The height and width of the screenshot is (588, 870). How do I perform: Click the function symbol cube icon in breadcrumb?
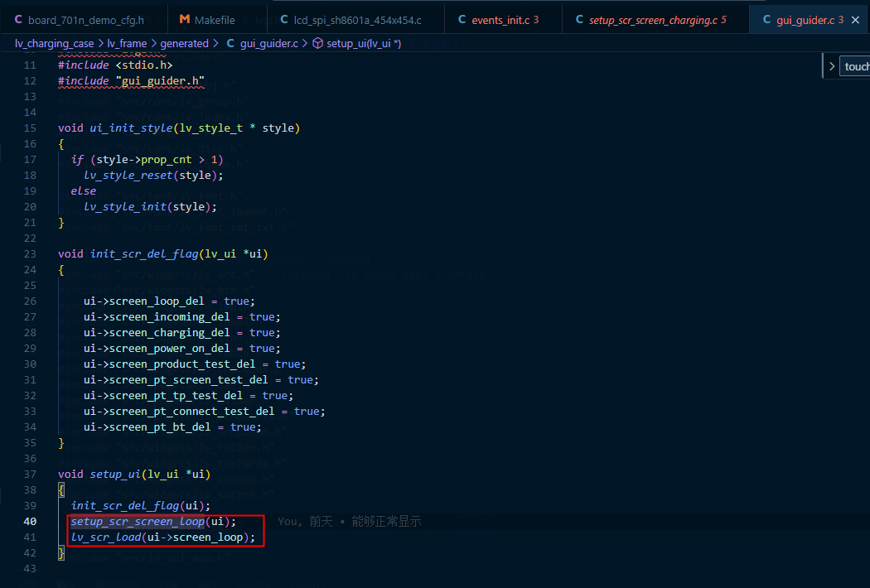318,43
